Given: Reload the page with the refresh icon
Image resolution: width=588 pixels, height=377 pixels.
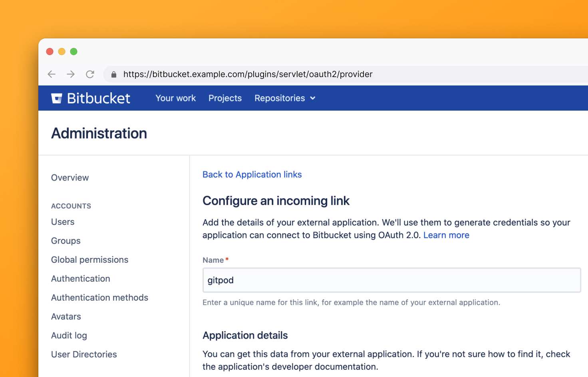Looking at the screenshot, I should click(90, 74).
